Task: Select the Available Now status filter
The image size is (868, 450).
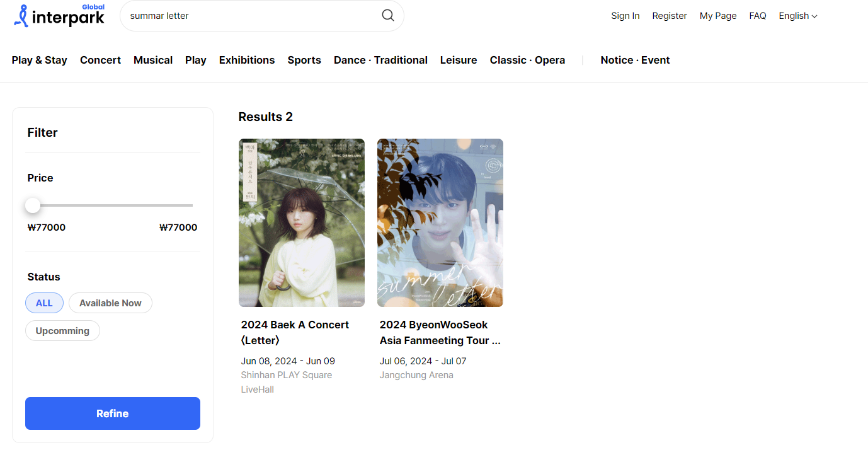Action: [110, 303]
